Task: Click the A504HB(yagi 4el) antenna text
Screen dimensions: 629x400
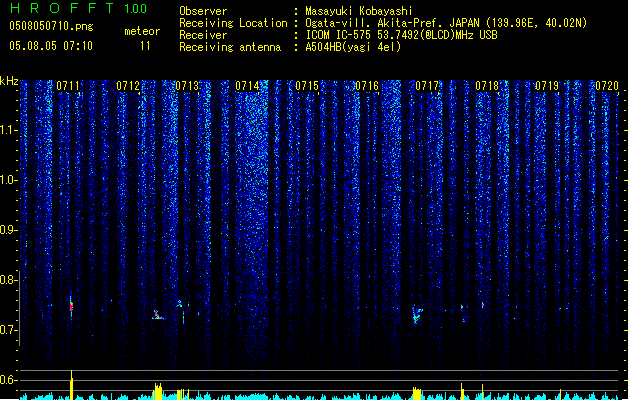Action: coord(353,47)
